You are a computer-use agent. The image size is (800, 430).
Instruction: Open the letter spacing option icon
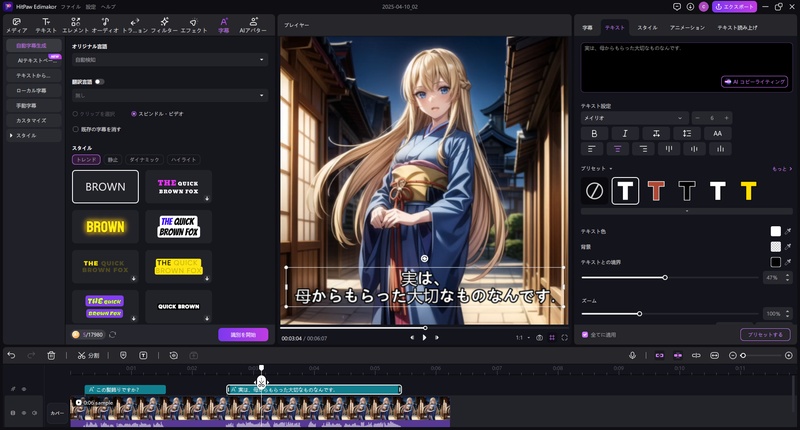656,133
